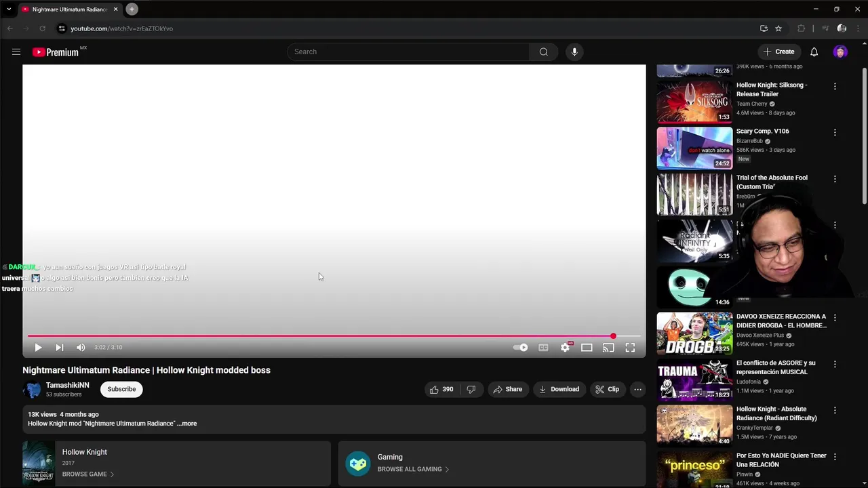The width and height of the screenshot is (868, 488).
Task: Open Hollow Knight Absolute Radiance video title
Action: pos(776,413)
